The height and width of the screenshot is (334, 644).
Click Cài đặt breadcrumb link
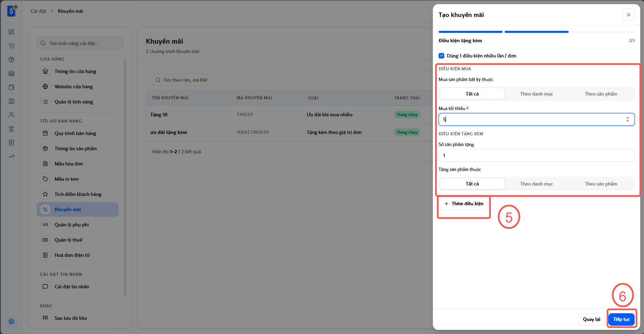click(x=38, y=11)
